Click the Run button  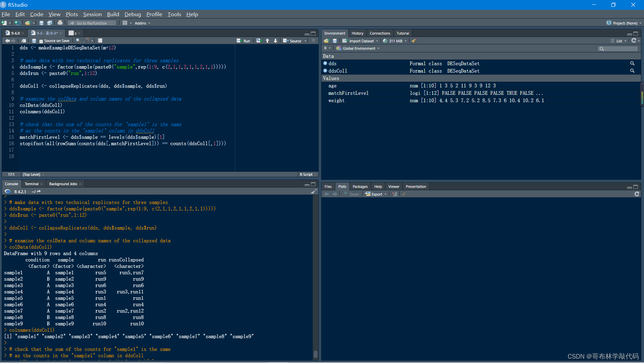pyautogui.click(x=244, y=41)
